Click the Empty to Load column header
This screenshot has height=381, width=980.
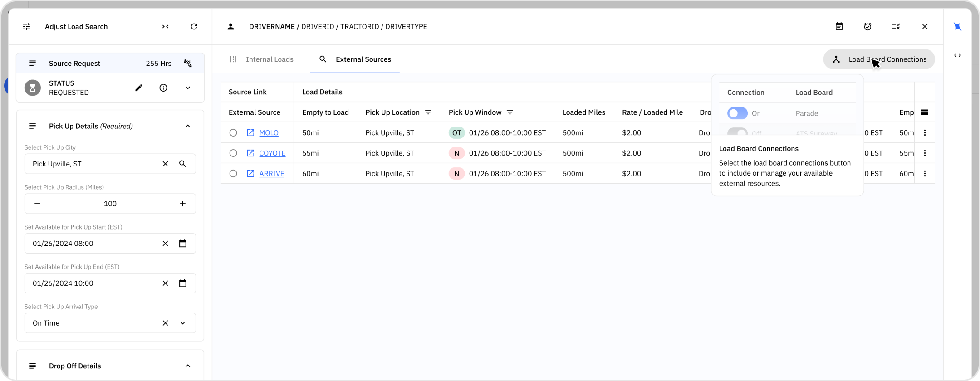pyautogui.click(x=325, y=112)
